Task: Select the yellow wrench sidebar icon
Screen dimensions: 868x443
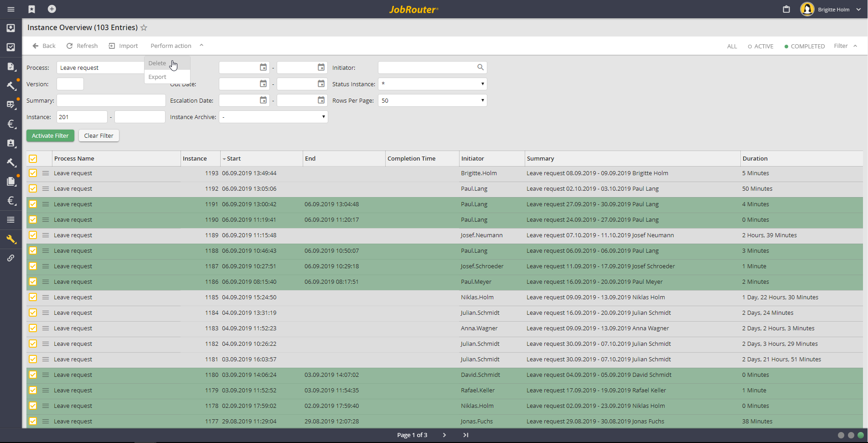Action: click(11, 239)
